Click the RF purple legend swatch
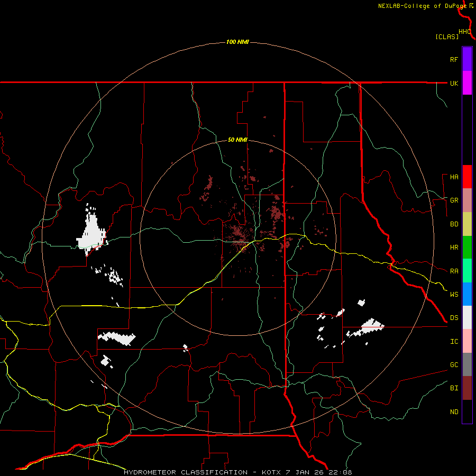 pyautogui.click(x=467, y=59)
